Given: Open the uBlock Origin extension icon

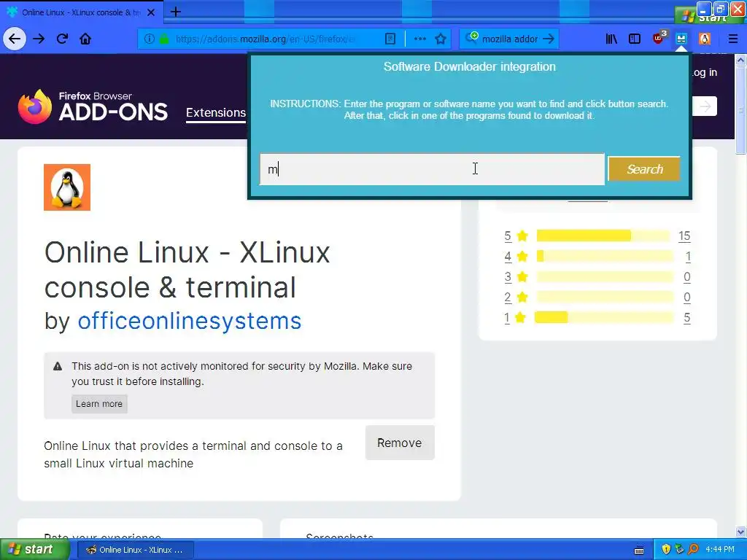Looking at the screenshot, I should pyautogui.click(x=659, y=38).
